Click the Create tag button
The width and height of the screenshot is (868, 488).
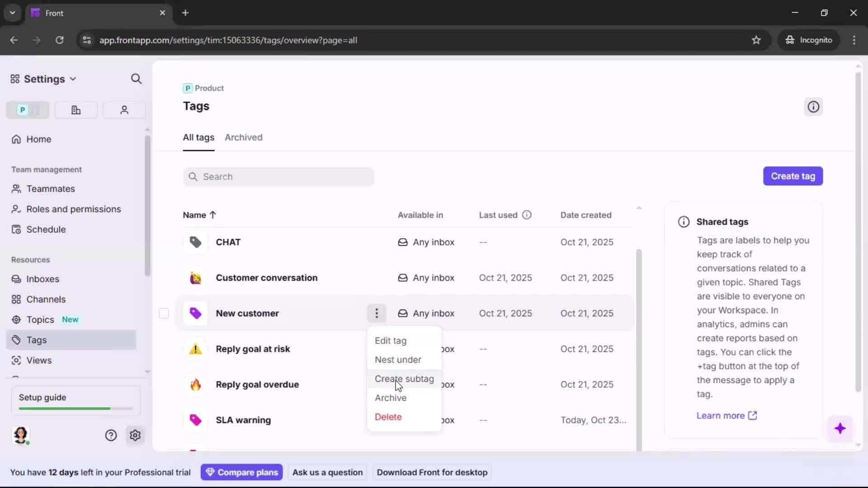click(x=793, y=176)
